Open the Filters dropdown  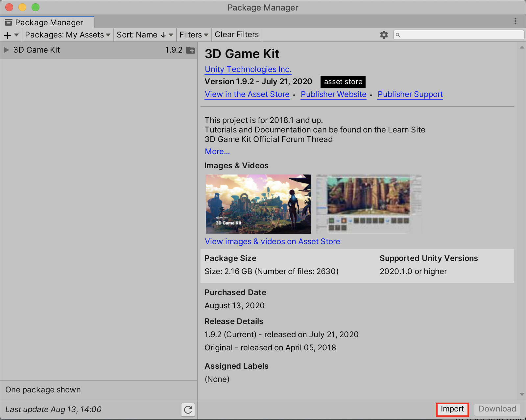coord(194,35)
